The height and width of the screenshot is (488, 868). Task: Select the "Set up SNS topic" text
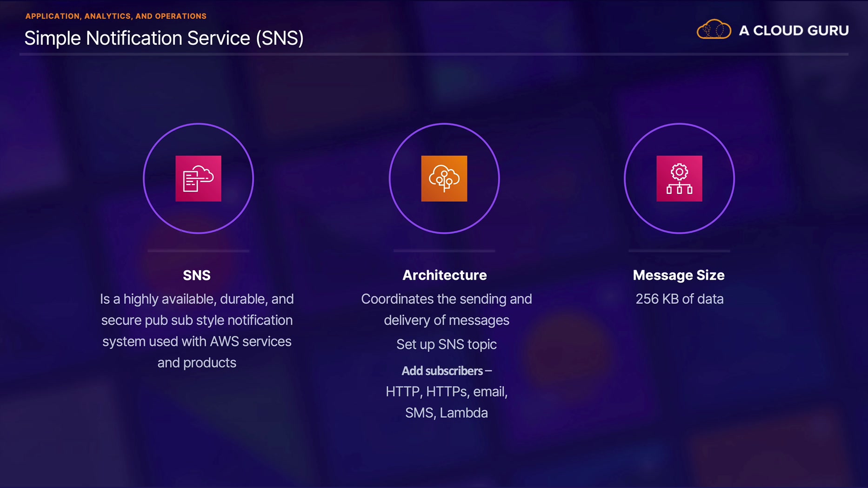coord(447,344)
